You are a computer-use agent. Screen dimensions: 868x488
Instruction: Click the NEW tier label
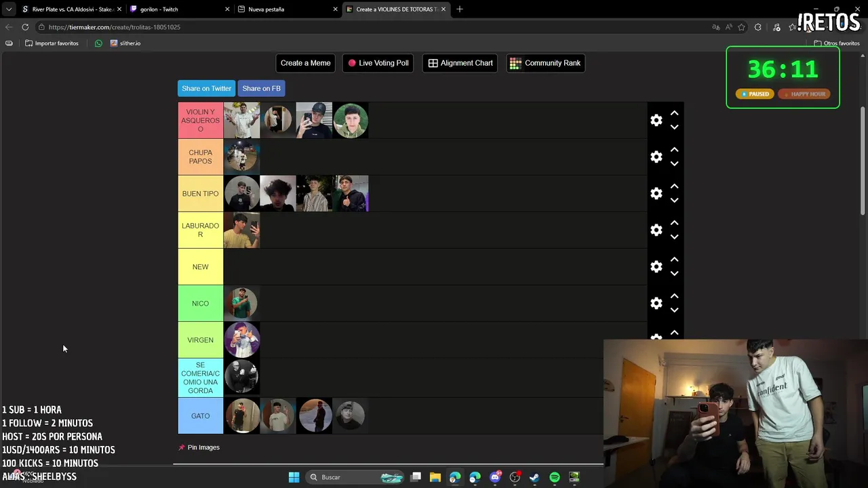pyautogui.click(x=200, y=266)
